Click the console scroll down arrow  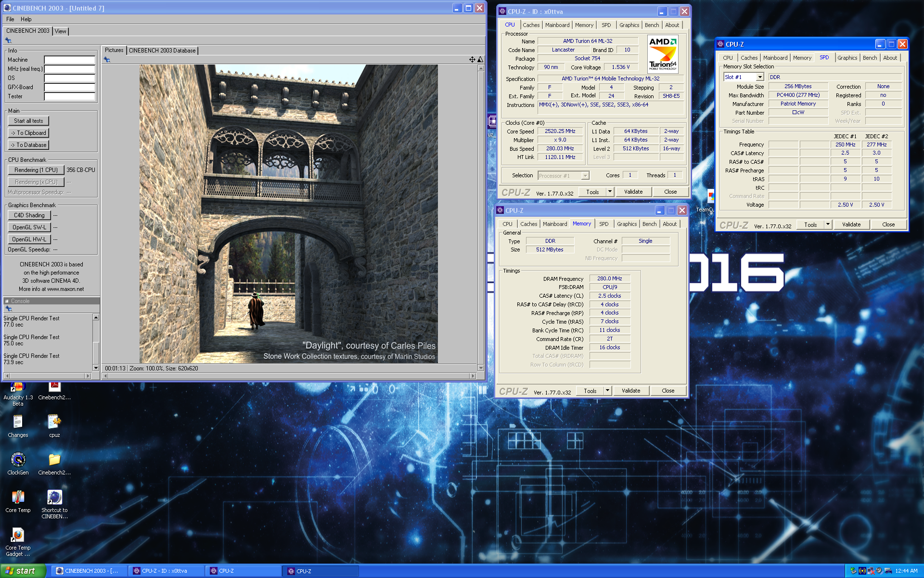click(x=96, y=368)
